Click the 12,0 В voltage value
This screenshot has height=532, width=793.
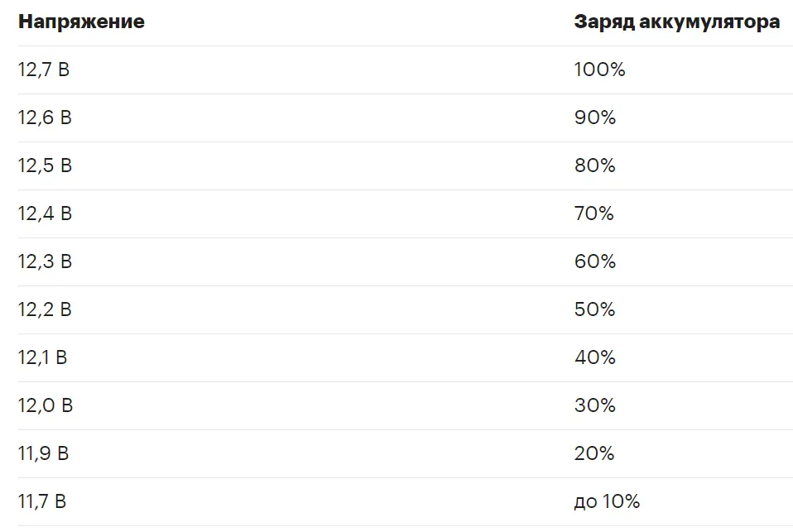[x=46, y=406]
